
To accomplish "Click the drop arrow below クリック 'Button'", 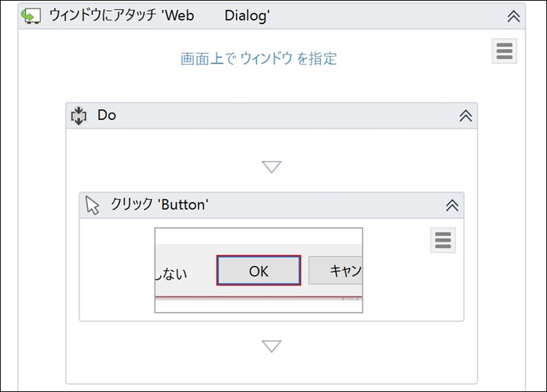I will point(272,347).
